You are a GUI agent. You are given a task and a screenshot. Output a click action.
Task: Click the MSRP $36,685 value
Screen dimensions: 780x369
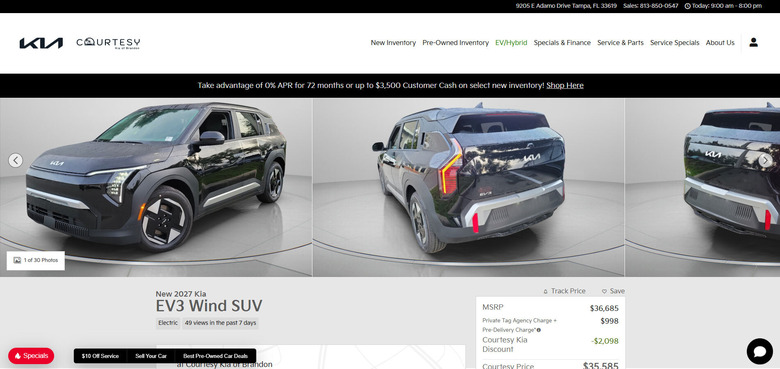pos(604,308)
